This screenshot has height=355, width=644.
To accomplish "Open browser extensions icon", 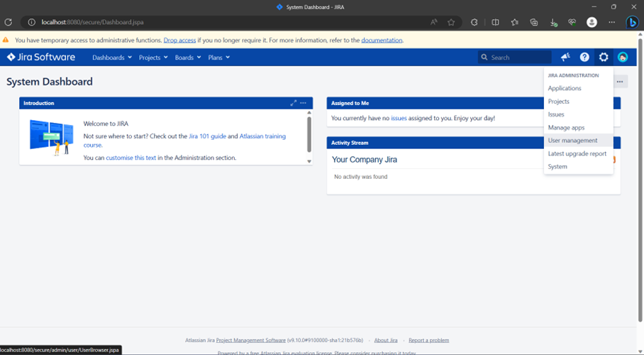I will [474, 22].
